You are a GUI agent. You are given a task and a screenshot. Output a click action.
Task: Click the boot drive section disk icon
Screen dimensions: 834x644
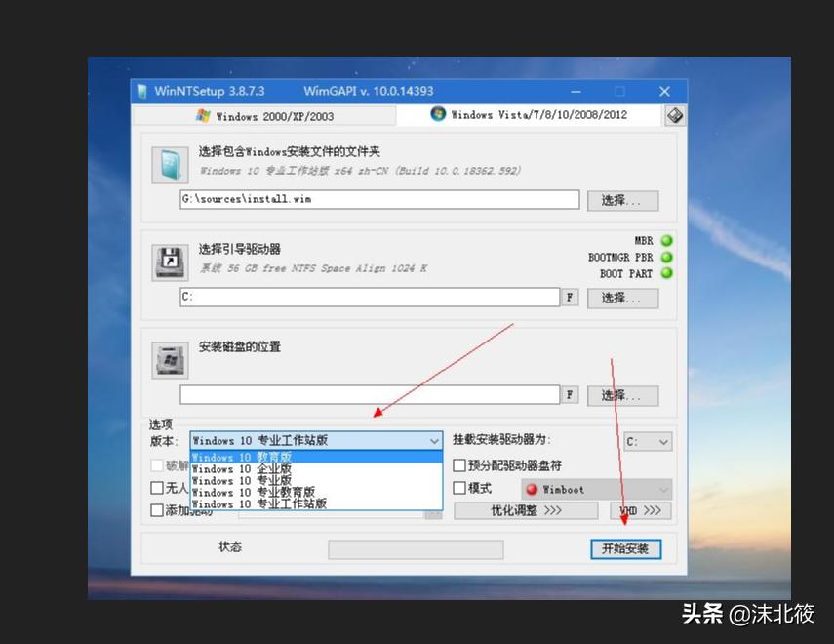click(x=168, y=259)
